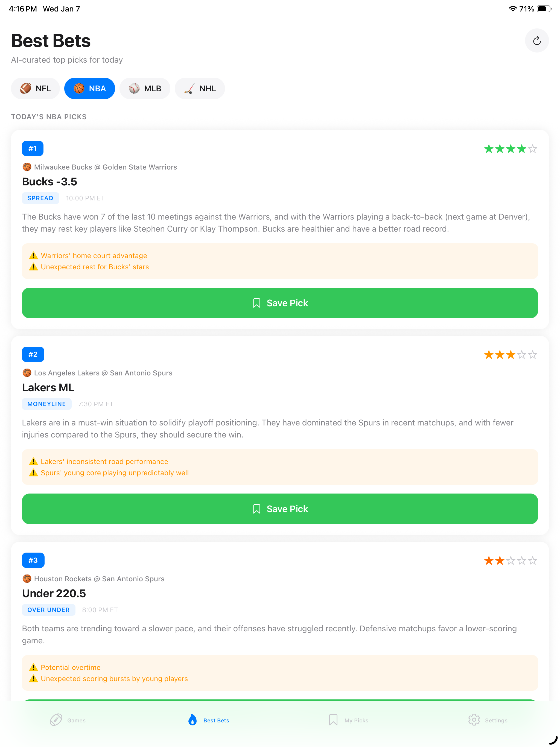The image size is (560, 747).
Task: Open the Games tab
Action: pos(68,720)
